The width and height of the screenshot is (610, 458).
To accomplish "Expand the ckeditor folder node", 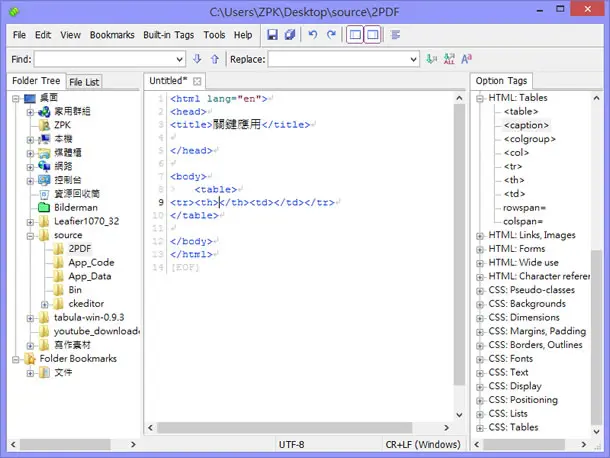I will (45, 304).
